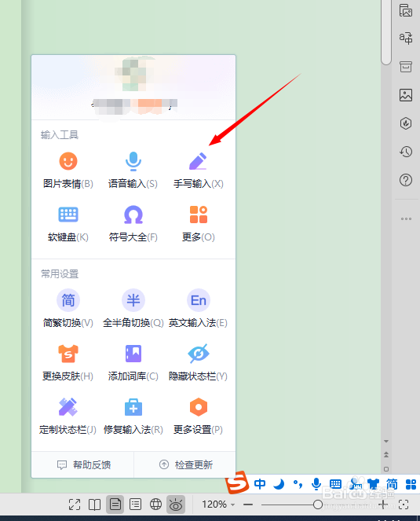Click the blurred user avatar
The width and height of the screenshot is (420, 521).
click(x=134, y=75)
